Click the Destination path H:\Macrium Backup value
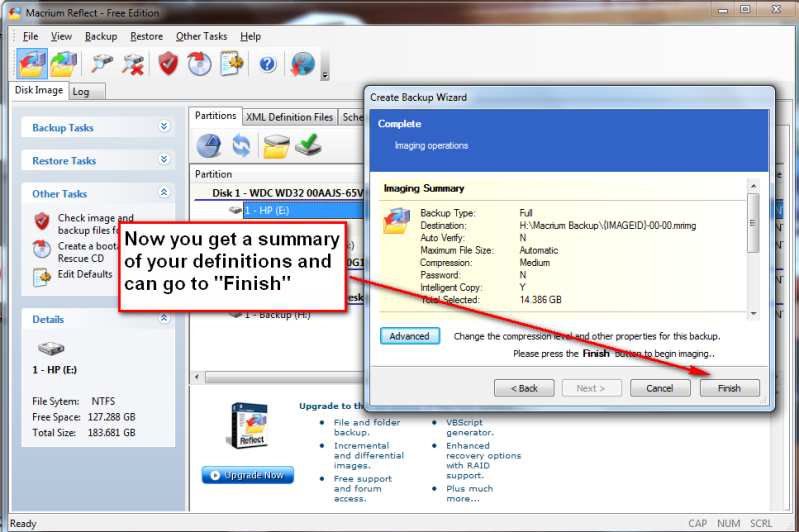The image size is (799, 532). [x=607, y=225]
